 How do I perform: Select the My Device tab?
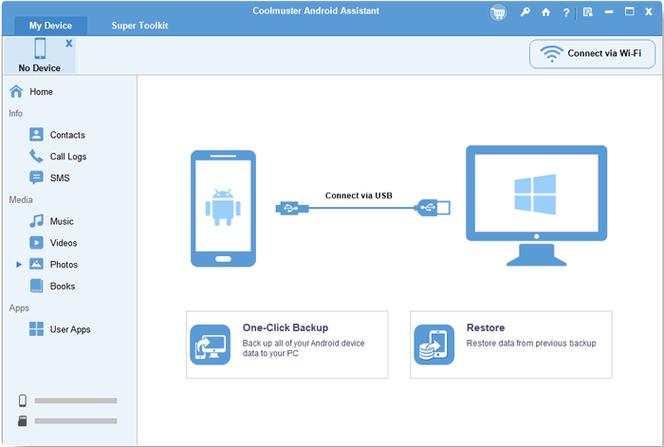(50, 25)
